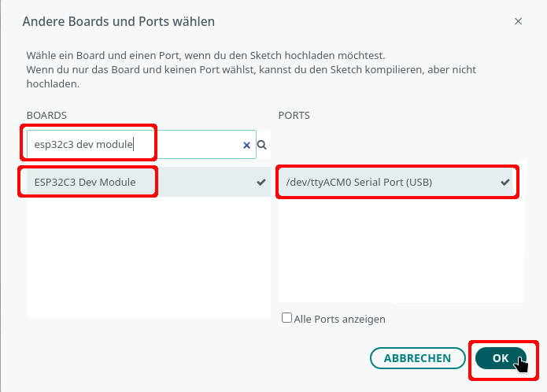
Task: Click the PORTS column heading
Action: (294, 115)
